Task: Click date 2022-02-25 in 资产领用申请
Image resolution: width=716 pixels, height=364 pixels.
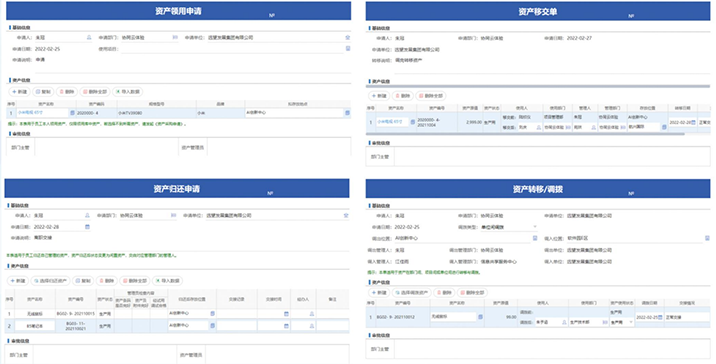Action: [x=47, y=49]
